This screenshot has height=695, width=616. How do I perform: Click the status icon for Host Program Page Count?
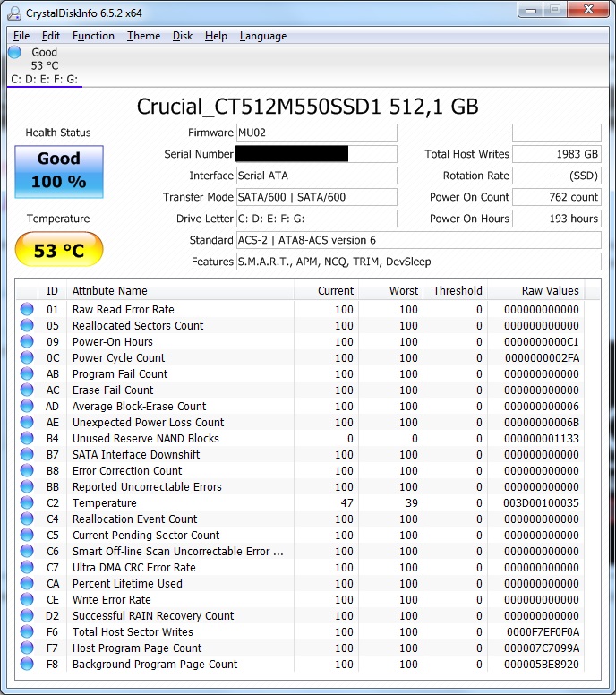tap(27, 648)
